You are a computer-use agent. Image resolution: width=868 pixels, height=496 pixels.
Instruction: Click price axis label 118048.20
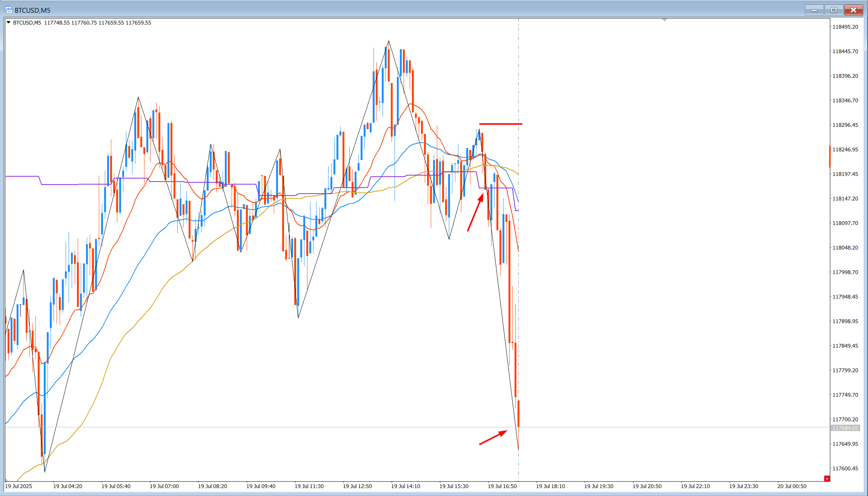coord(845,248)
